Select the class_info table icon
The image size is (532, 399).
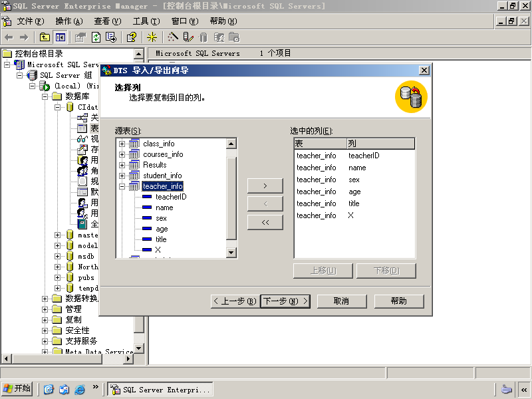pos(134,144)
